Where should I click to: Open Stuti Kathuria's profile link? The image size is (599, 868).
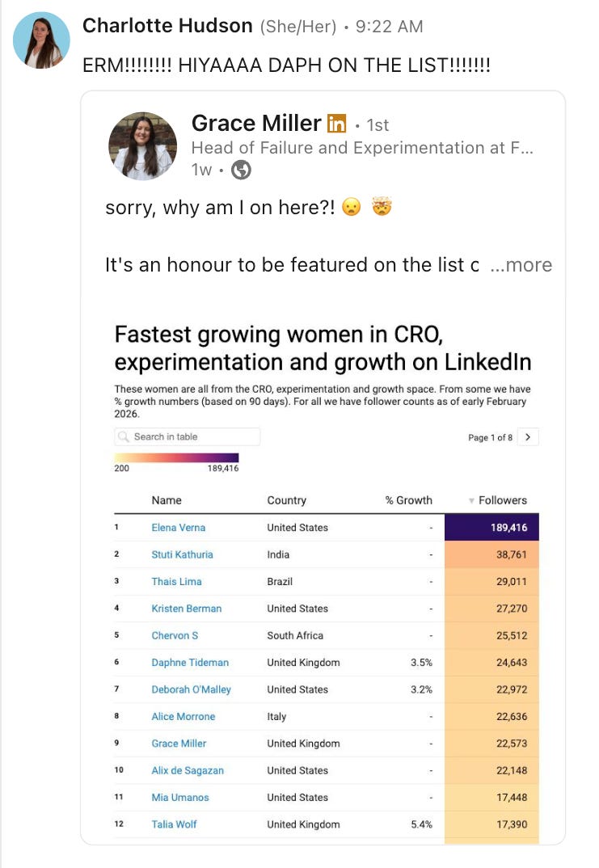tap(182, 554)
